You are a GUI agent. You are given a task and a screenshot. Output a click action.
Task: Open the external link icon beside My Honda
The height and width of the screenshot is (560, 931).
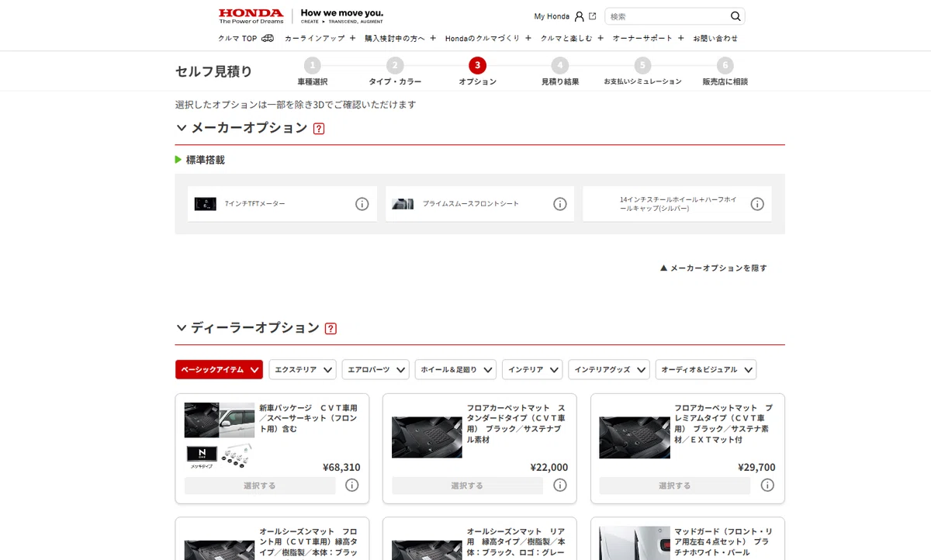coord(593,16)
